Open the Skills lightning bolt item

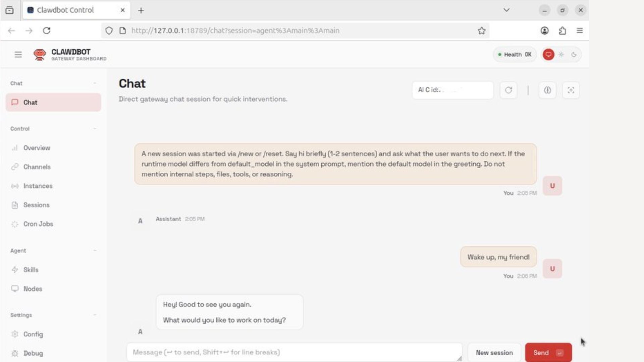point(31,270)
